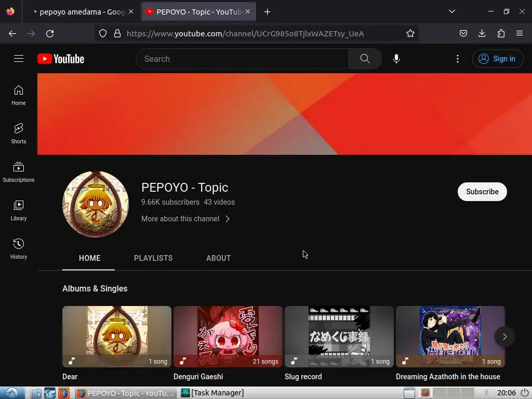The width and height of the screenshot is (532, 399).
Task: Start voice search with microphone icon
Action: (x=396, y=59)
